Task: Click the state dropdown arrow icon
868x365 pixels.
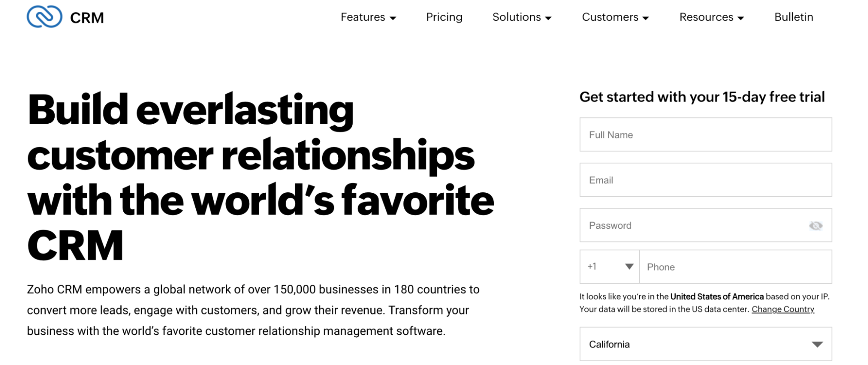Action: 817,345
